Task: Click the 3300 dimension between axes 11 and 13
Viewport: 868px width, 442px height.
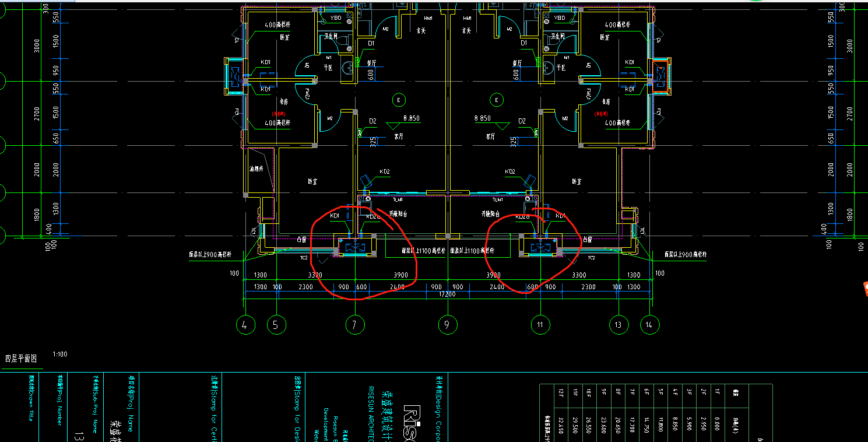Action: [x=578, y=275]
